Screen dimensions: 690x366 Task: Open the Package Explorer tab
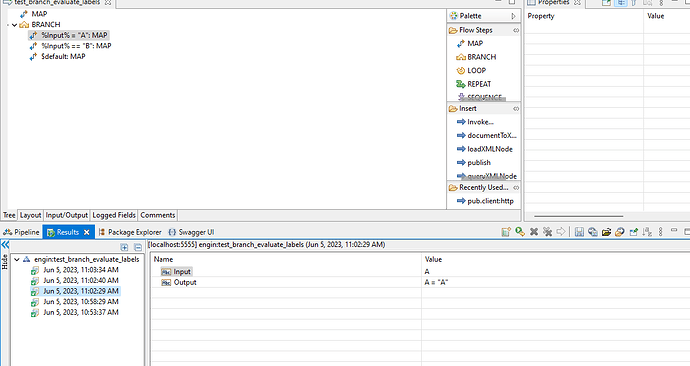click(x=130, y=232)
